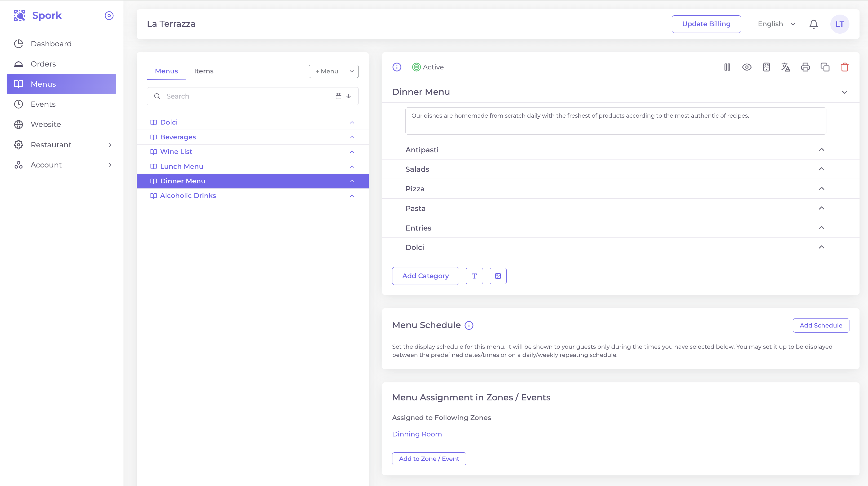
Task: Preview menu with the eye icon
Action: coord(747,67)
